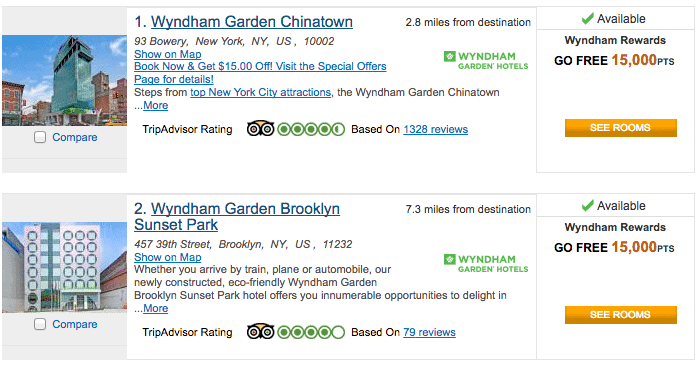Click the green Available checkmark for Chinatown hotel
Screen dimensions: 696x366
pos(587,19)
